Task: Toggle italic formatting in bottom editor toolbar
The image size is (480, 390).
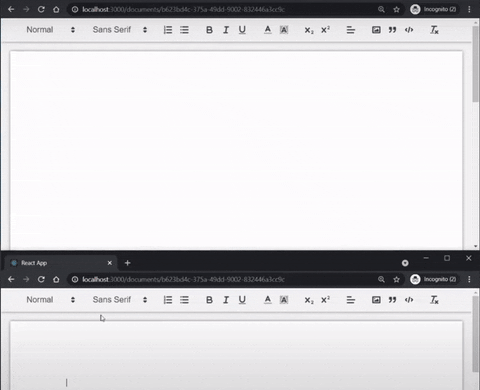Action: tap(226, 300)
